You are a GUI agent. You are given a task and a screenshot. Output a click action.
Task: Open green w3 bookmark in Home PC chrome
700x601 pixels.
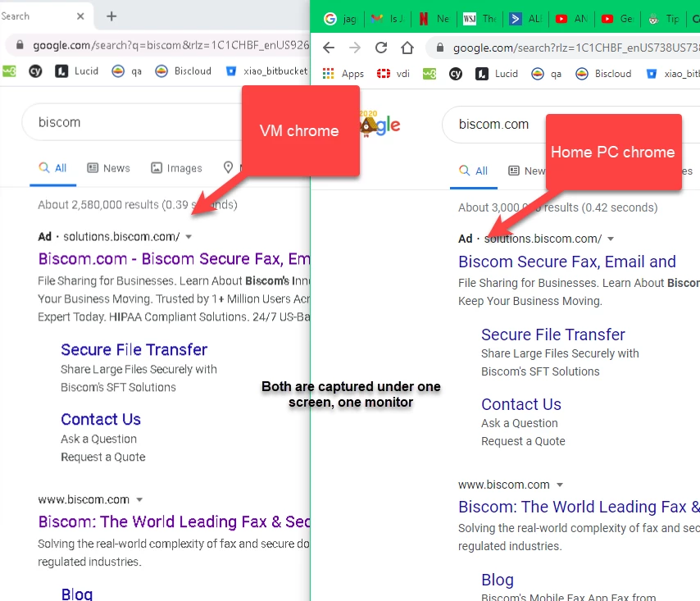point(430,74)
